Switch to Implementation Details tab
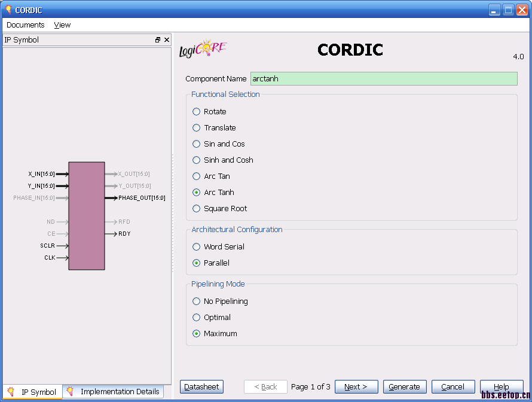This screenshot has height=402, width=532. [114, 391]
